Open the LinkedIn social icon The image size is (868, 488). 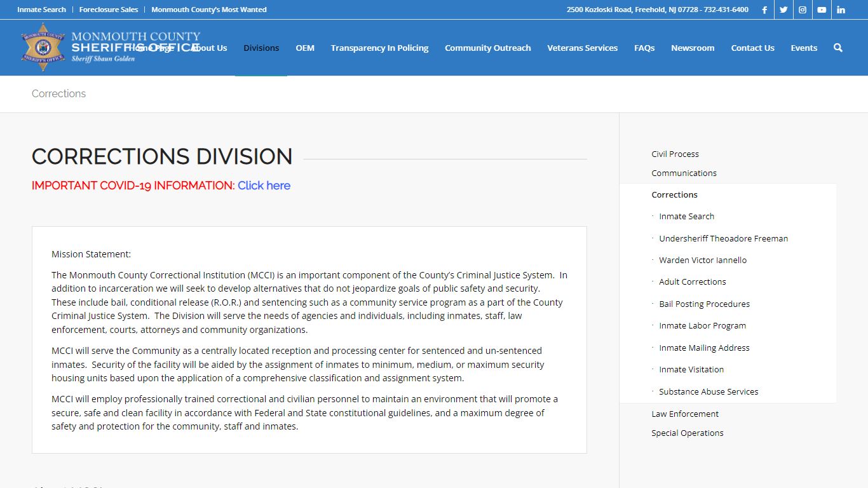(x=841, y=10)
